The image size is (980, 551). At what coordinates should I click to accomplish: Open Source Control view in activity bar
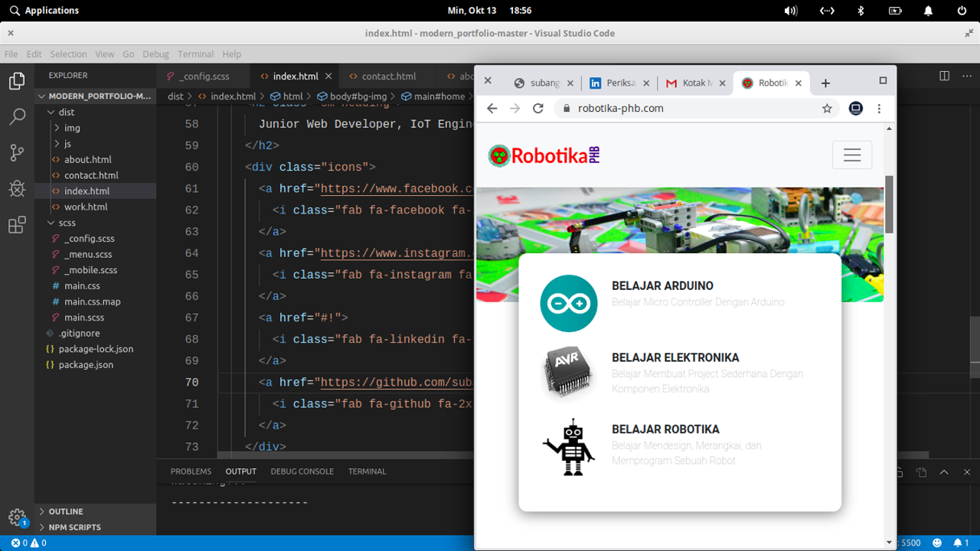point(17,152)
